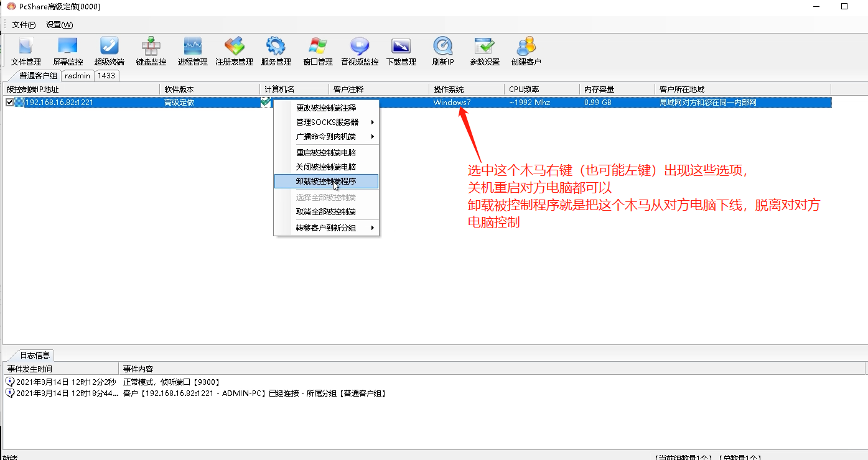868x460 pixels.
Task: Switch to the 1433 tab
Action: coord(106,75)
